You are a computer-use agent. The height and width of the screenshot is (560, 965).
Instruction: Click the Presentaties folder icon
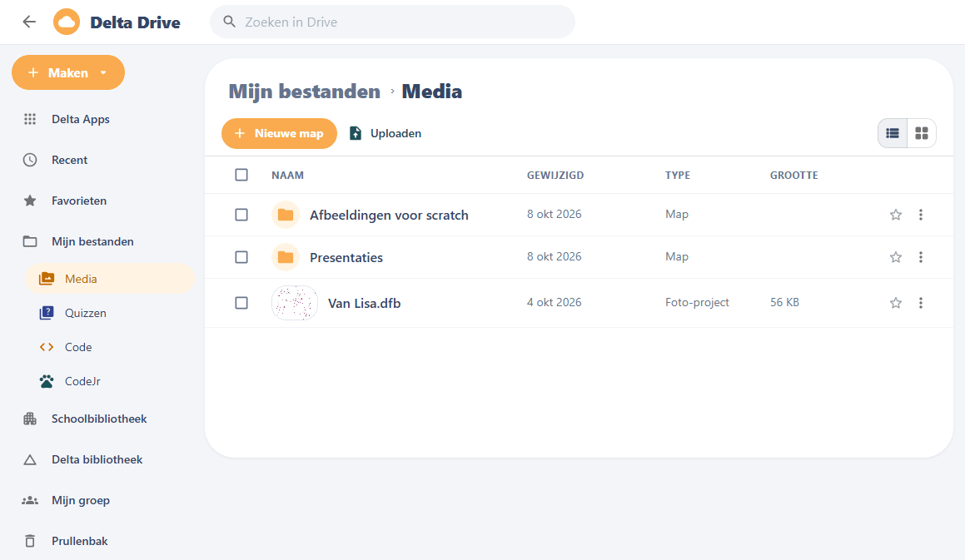coord(286,257)
